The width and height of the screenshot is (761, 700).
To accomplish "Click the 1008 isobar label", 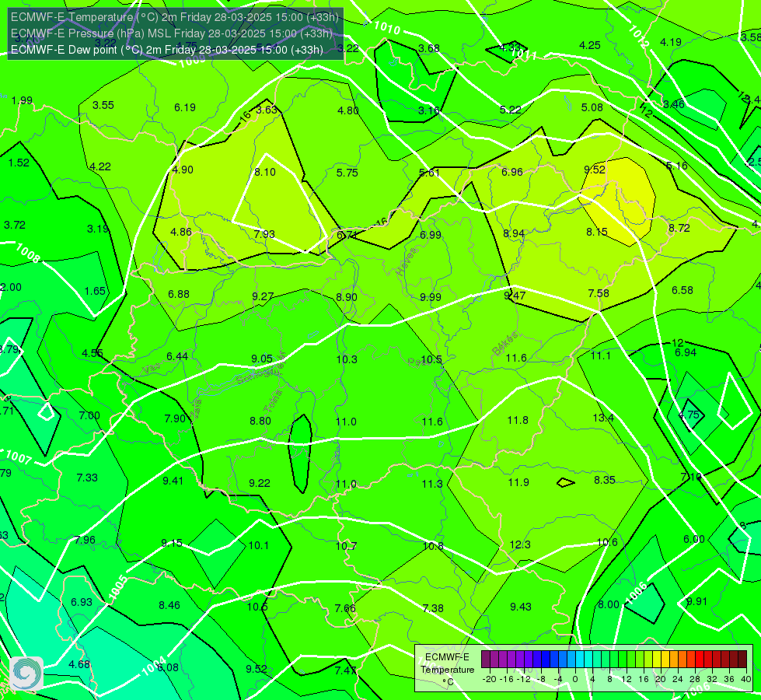I will point(27,253).
